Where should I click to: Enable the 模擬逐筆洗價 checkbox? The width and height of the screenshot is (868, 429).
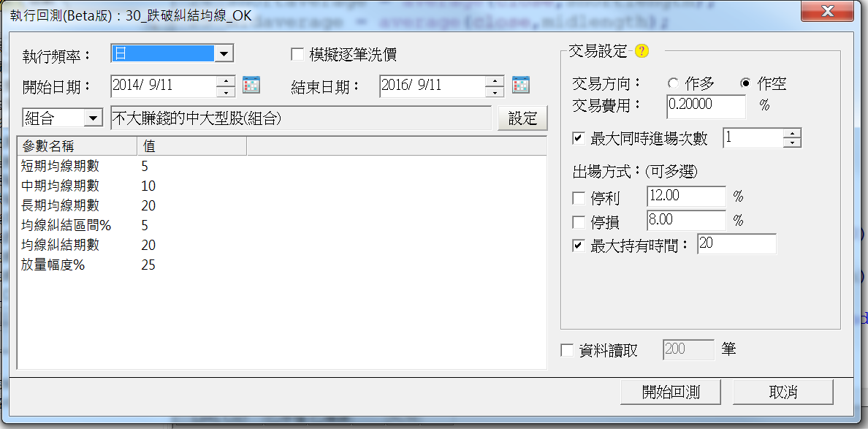(297, 53)
